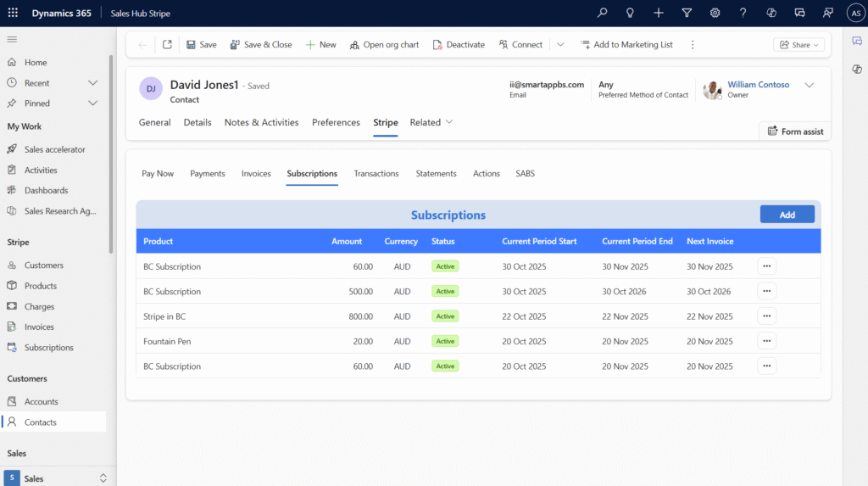Open the William Contoso owner link
The image size is (868, 486).
759,84
